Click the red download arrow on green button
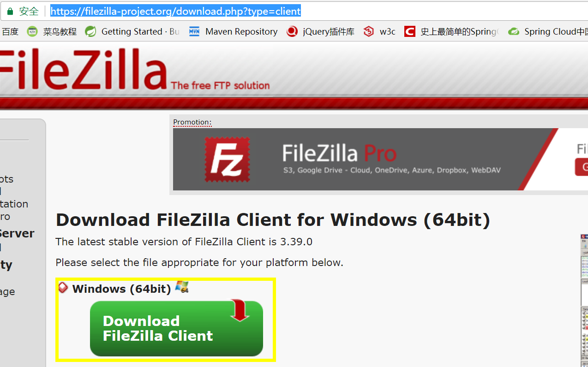 (240, 310)
